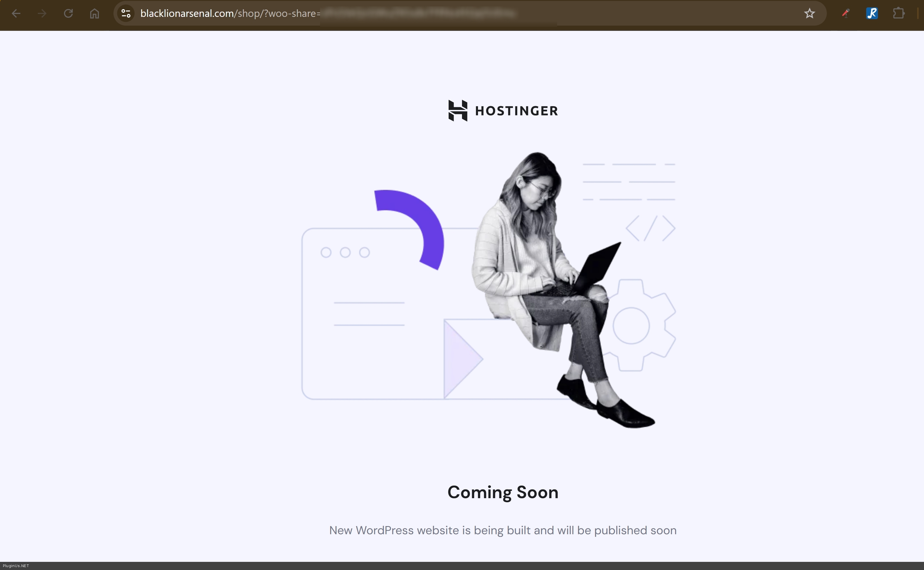Screen dimensions: 924x570
Task: Open the Extensions puzzle-piece menu
Action: [x=899, y=14]
